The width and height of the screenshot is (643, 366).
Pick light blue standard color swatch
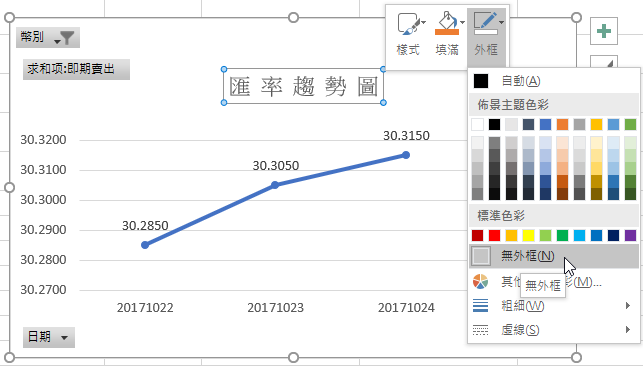coord(579,235)
